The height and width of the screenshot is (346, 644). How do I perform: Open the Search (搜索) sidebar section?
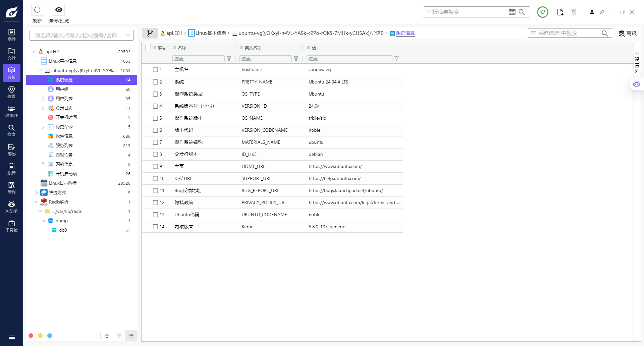click(x=11, y=130)
